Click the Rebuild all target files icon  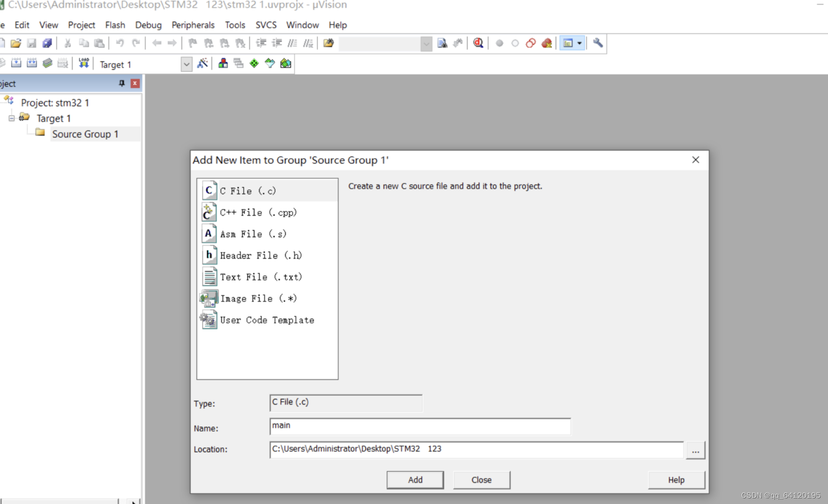pos(32,63)
